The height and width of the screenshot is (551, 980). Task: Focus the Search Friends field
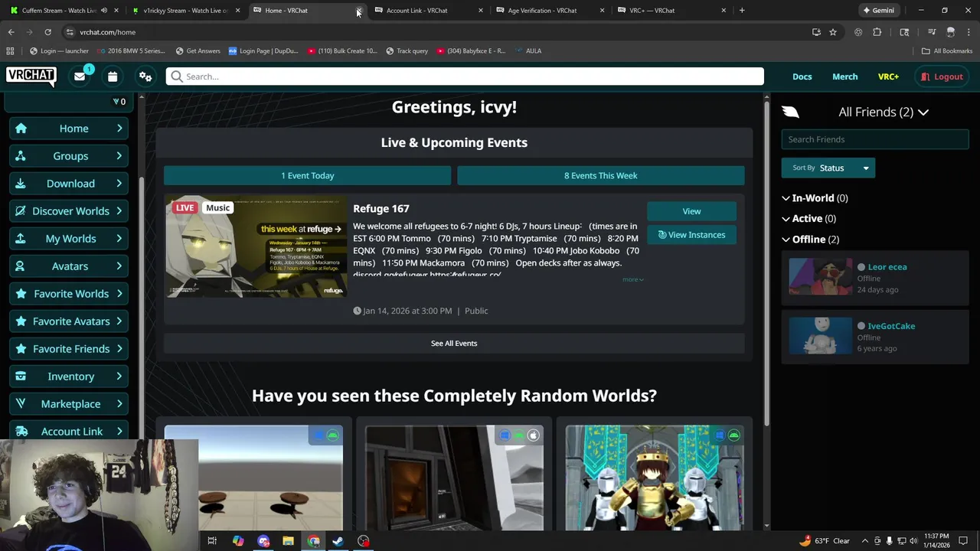coord(875,139)
